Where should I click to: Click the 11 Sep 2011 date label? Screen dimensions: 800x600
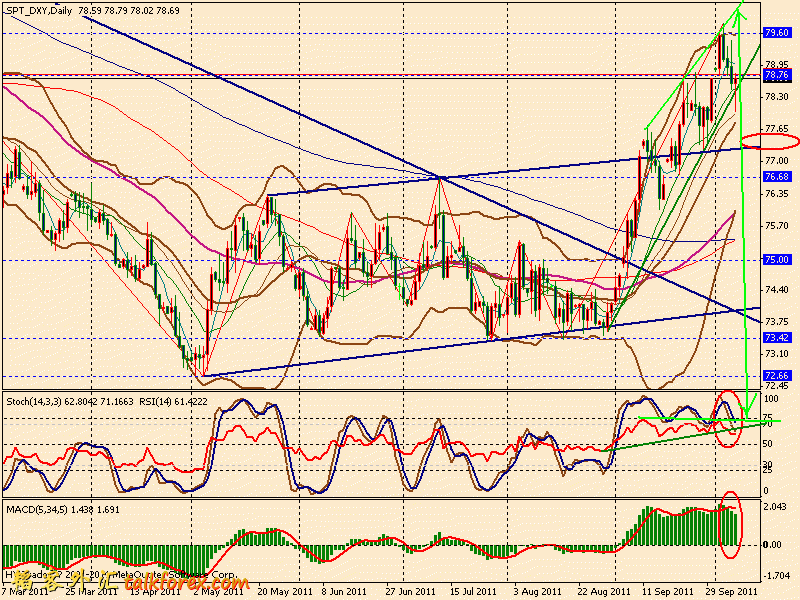point(667,591)
